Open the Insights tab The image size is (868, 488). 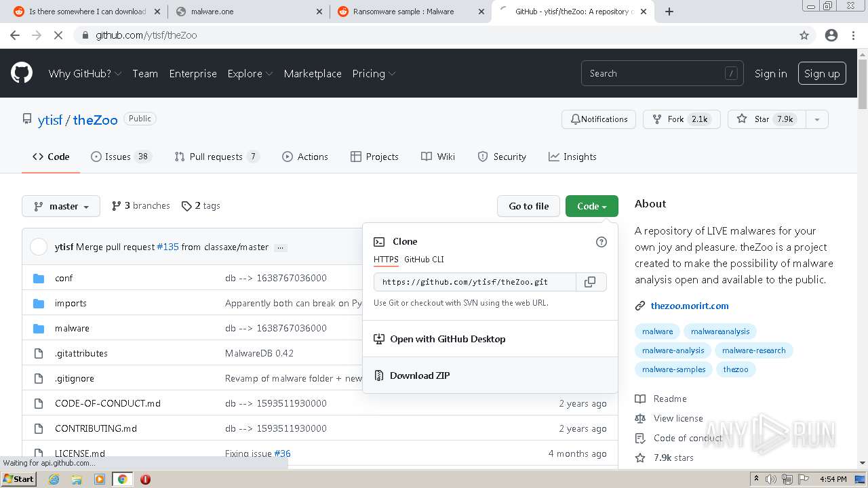572,157
